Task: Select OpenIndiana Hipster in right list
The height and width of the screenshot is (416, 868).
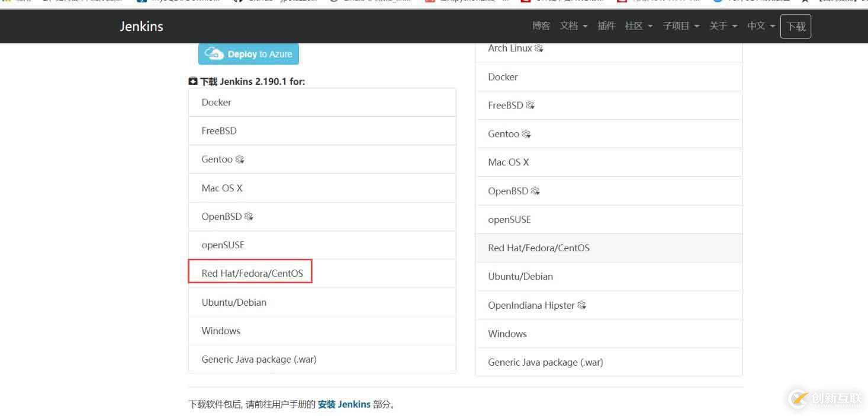Action: (x=609, y=305)
